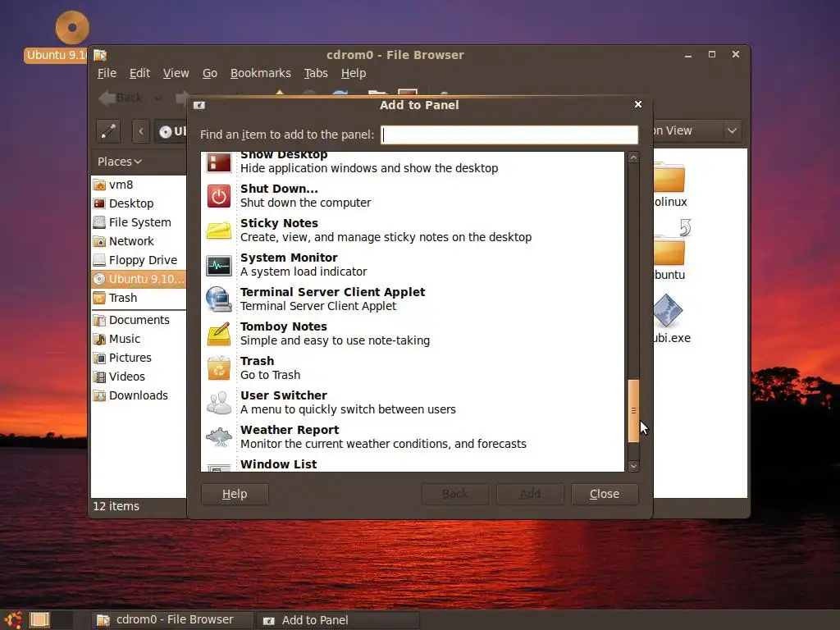
Task: Click the applet list scrollbar thumb
Action: pyautogui.click(x=633, y=411)
